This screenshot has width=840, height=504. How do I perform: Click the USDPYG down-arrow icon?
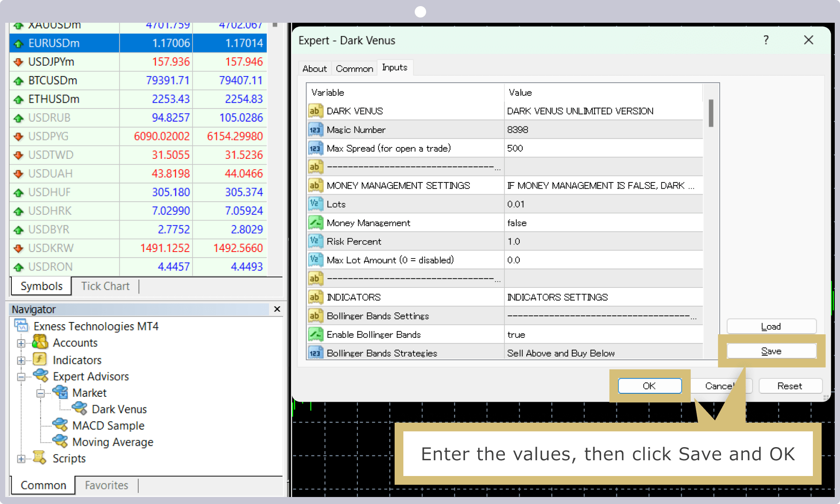tap(18, 136)
